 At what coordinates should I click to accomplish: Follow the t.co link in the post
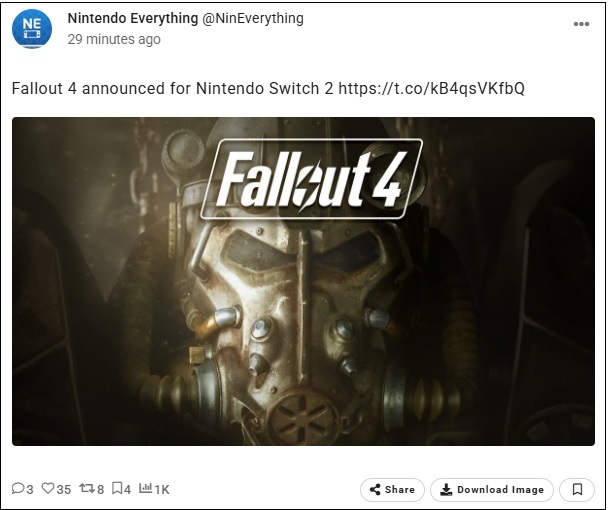pos(431,89)
